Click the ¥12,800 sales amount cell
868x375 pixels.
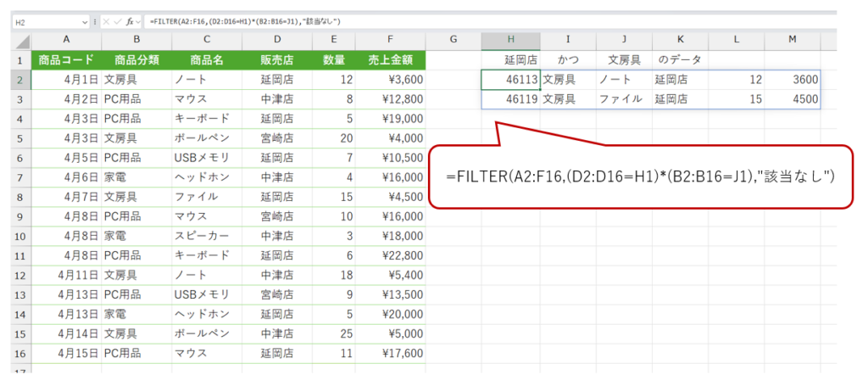pyautogui.click(x=390, y=99)
